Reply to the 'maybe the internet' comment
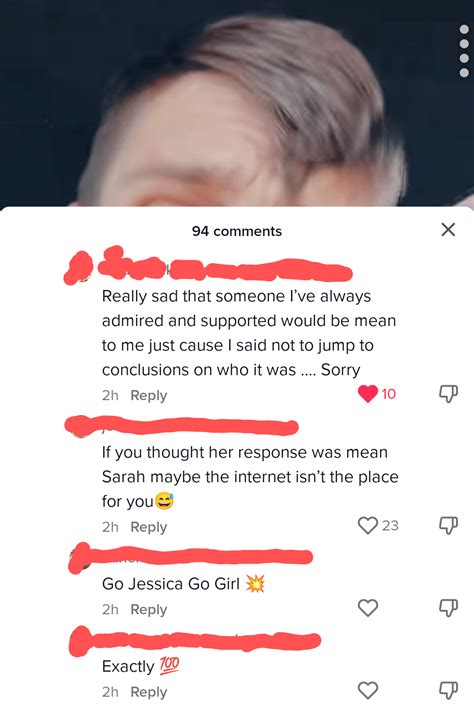The height and width of the screenshot is (709, 474). (x=149, y=527)
